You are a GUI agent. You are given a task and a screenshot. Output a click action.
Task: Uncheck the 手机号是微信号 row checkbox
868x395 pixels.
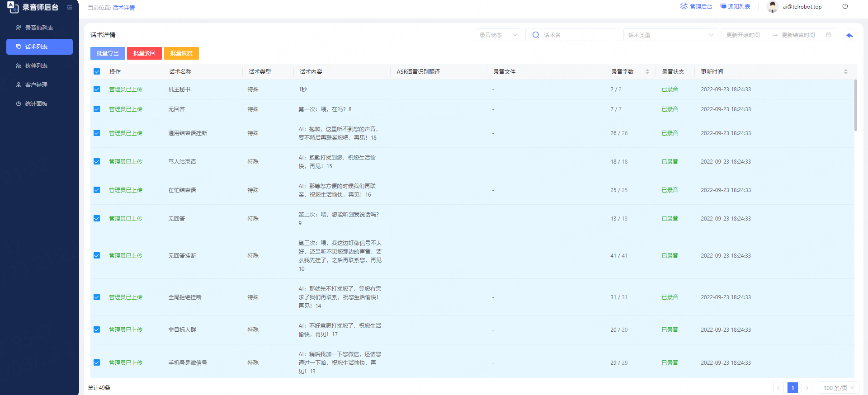click(97, 362)
